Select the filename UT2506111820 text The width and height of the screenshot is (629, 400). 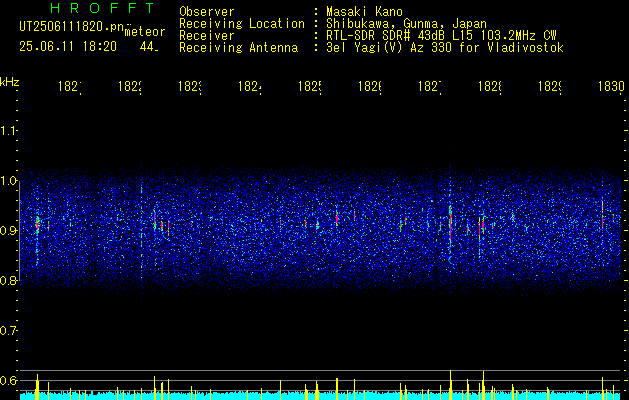(x=72, y=27)
